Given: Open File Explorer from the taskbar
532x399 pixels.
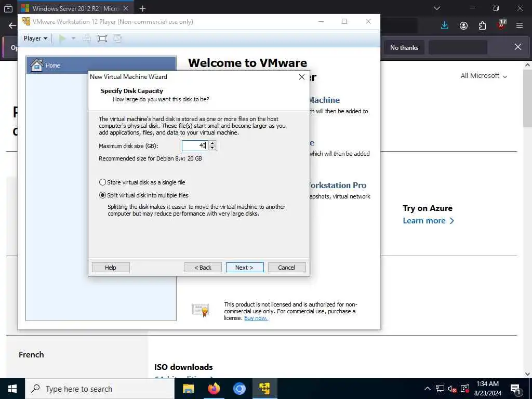Looking at the screenshot, I should click(x=188, y=389).
